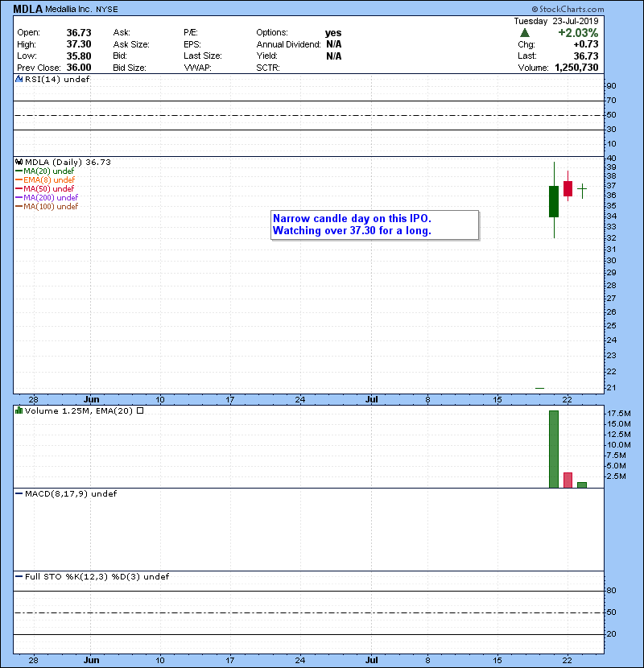Screen dimensions: 644x668
Task: Click the stochastic 80 level axis label
Action: pos(612,591)
